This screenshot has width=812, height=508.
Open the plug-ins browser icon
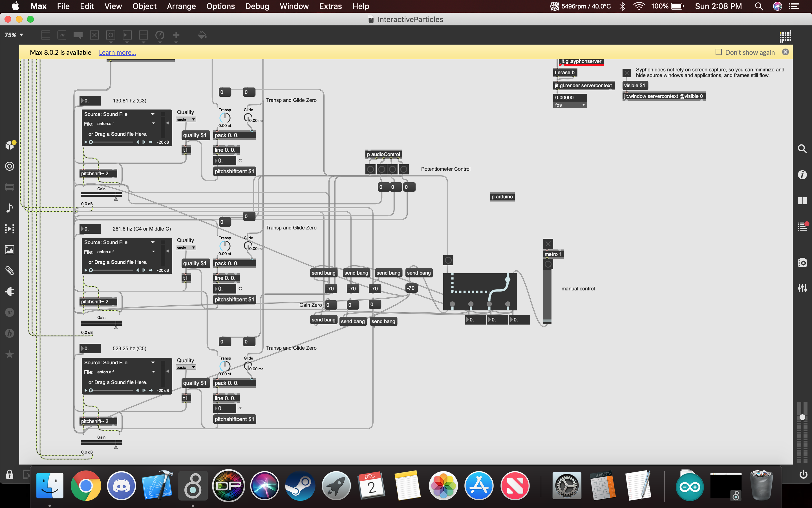pyautogui.click(x=9, y=291)
